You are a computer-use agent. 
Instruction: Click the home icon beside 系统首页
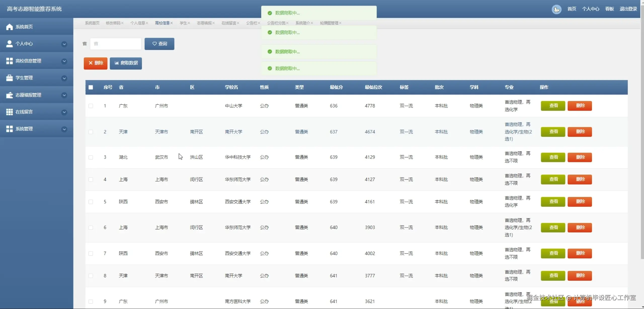[9, 27]
